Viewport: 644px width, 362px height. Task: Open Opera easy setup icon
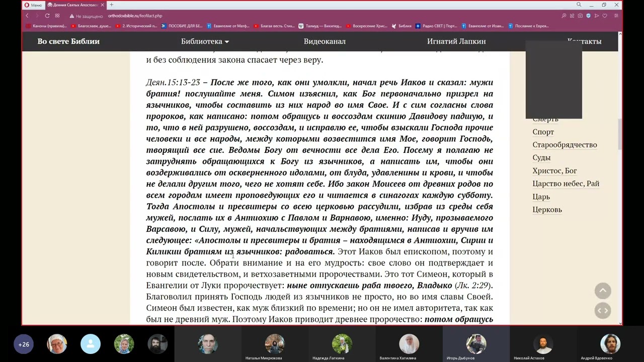coord(616,16)
